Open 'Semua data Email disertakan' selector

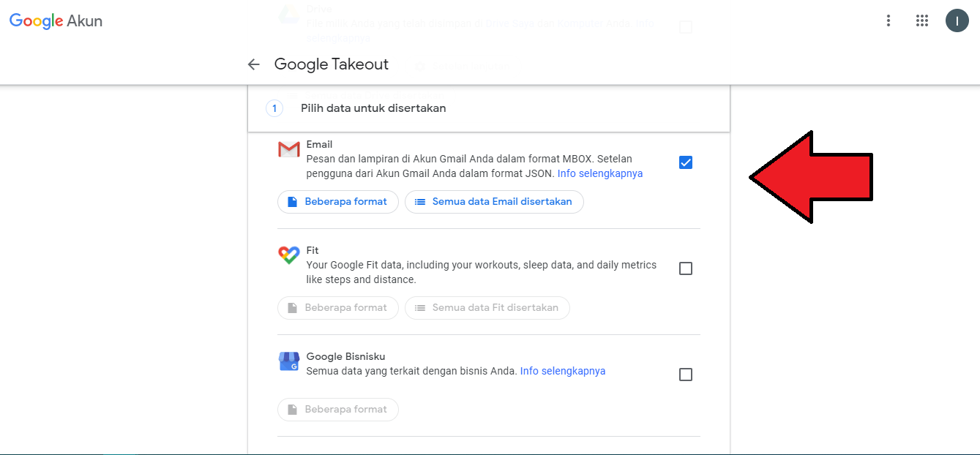click(494, 202)
